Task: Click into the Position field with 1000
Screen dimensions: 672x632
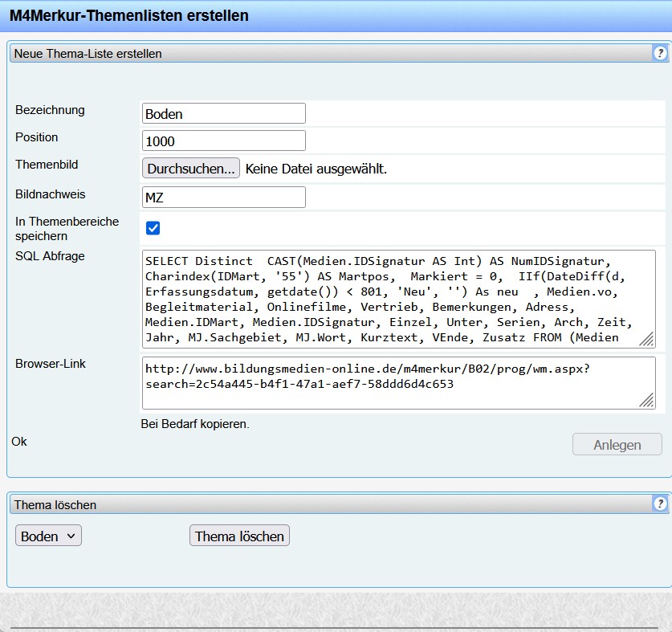Action: pos(223,141)
